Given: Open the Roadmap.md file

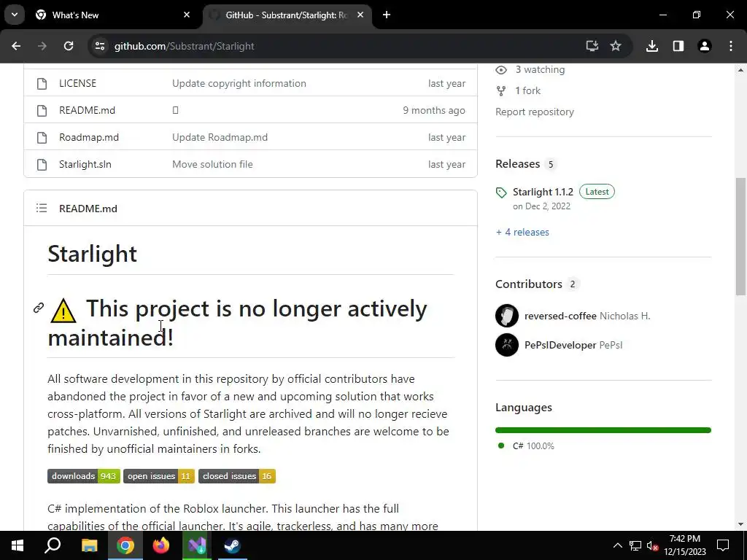Looking at the screenshot, I should pyautogui.click(x=89, y=138).
